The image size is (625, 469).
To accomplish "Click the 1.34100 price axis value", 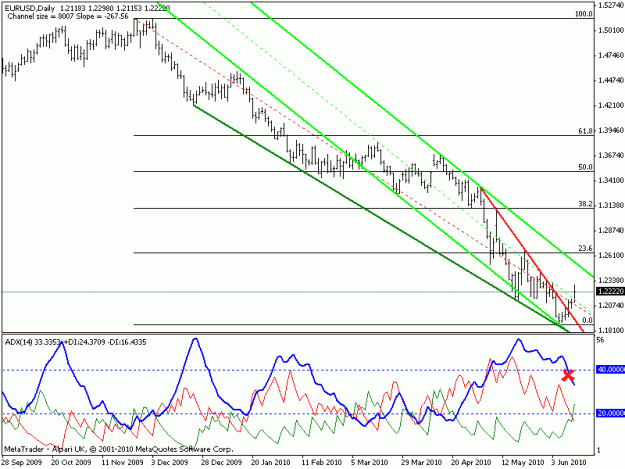I will click(x=611, y=180).
